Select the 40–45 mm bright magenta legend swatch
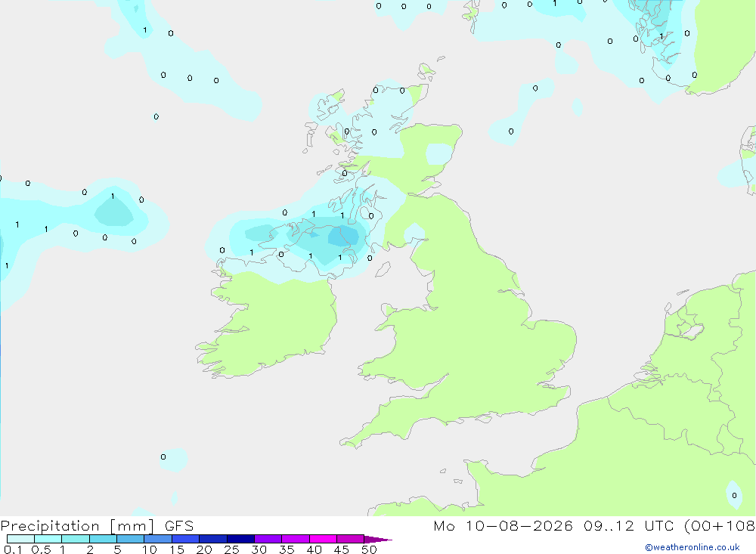 [323, 539]
